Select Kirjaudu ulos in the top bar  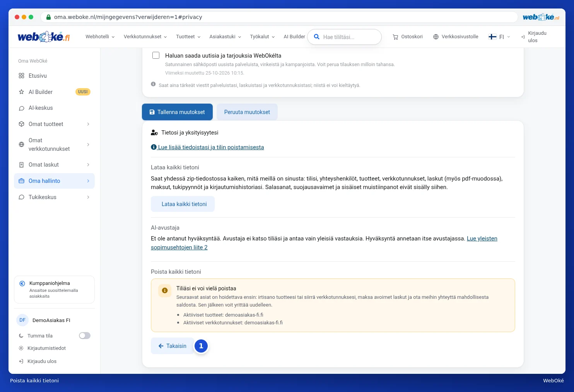(534, 37)
